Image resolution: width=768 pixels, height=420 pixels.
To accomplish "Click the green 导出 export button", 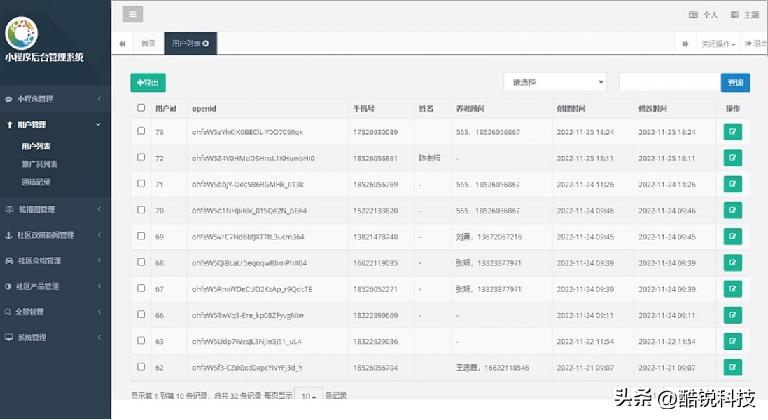I will (148, 83).
